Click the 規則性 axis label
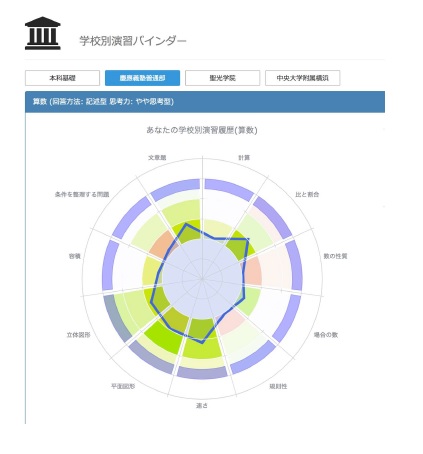Viewport: 423px width, 454px height. point(278,386)
